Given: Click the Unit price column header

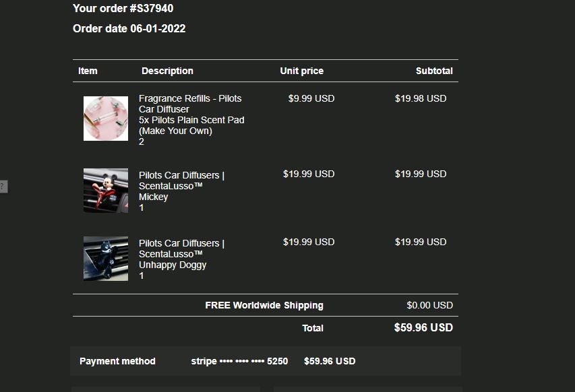Looking at the screenshot, I should [x=301, y=71].
